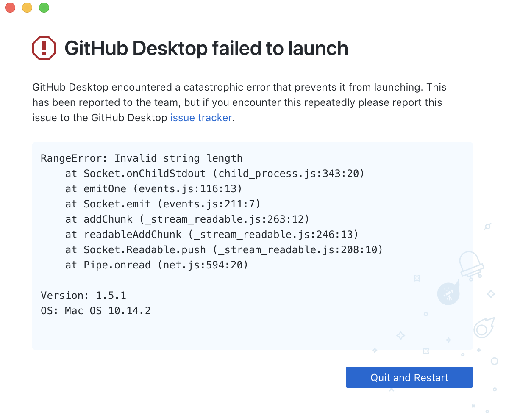Screen dimensions: 506x420
Task: Click the Version: 1.5.1 text
Action: click(83, 295)
